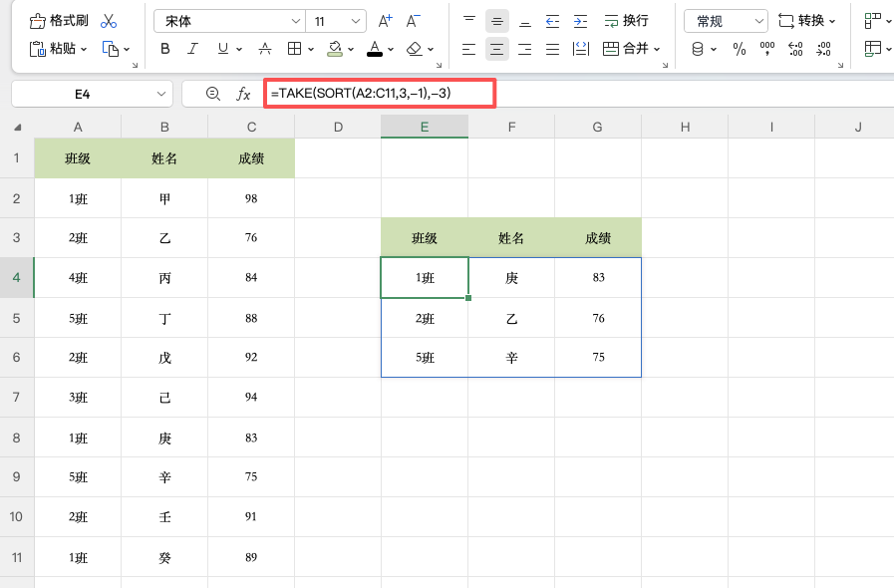Click the Decrease Decimal icon
894x588 pixels.
pos(824,47)
